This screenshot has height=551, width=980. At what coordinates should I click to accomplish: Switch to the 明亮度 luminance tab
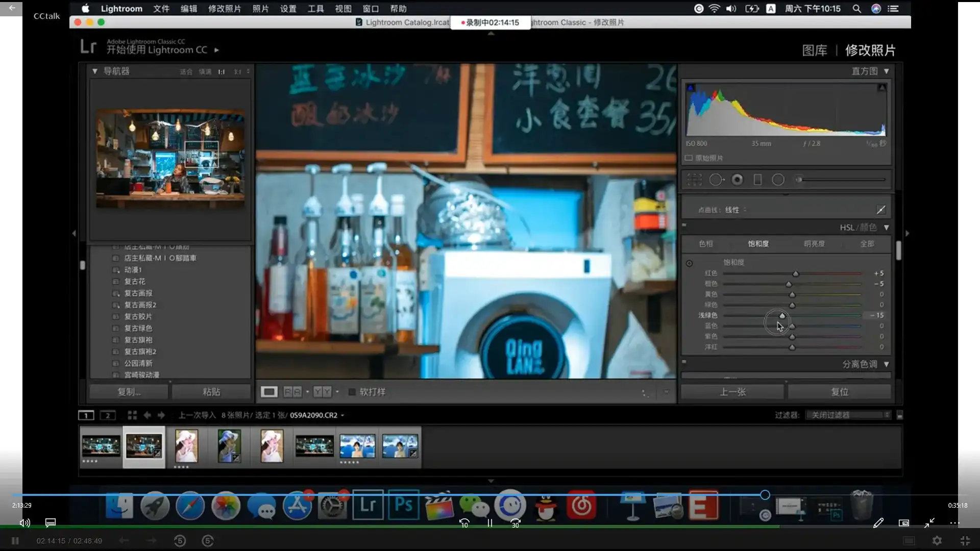point(814,244)
